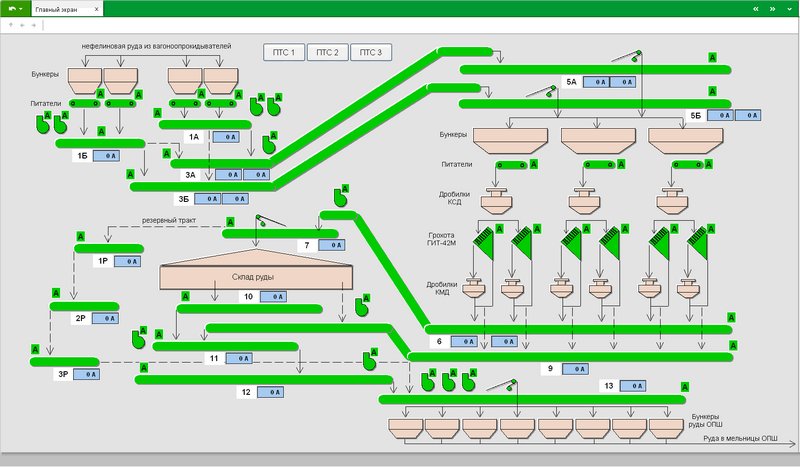This screenshot has height=467, width=800.
Task: Select the fan beside conveyor 1А current field
Action: [268, 144]
